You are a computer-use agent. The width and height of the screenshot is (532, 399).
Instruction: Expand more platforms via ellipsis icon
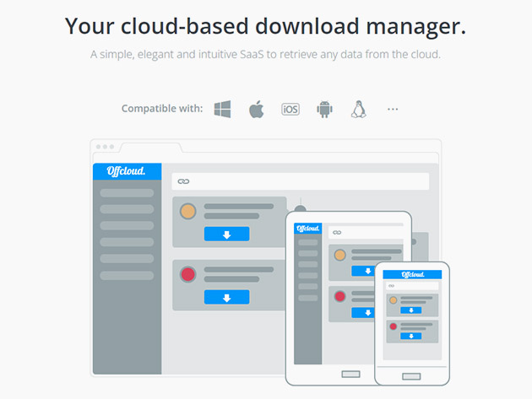[x=392, y=109]
